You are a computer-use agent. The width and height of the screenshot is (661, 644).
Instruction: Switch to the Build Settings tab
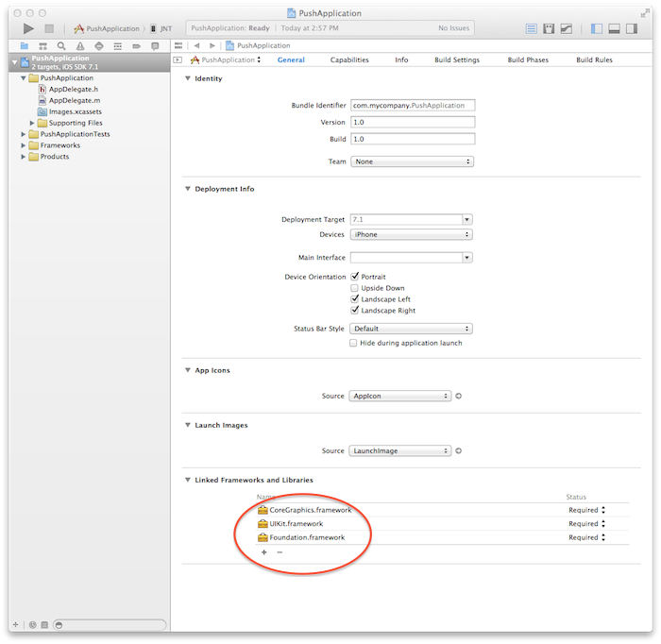[x=457, y=59]
